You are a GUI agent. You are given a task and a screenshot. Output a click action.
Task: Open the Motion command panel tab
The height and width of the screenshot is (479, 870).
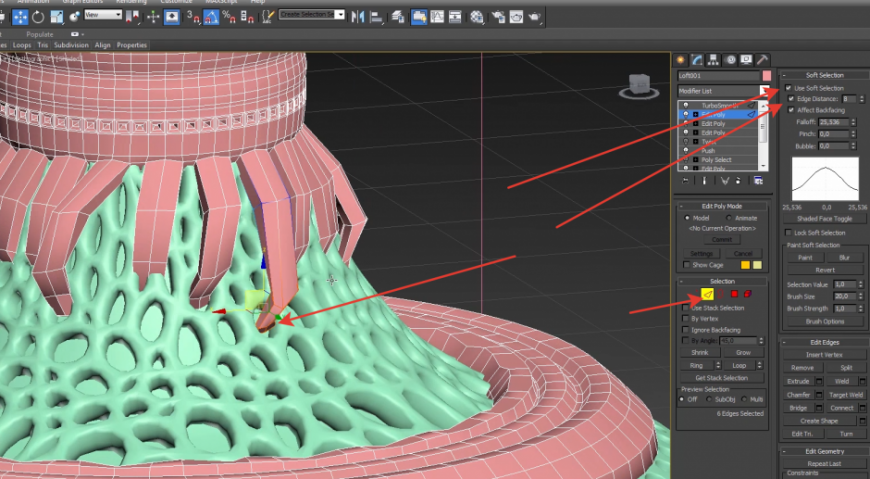pyautogui.click(x=730, y=59)
